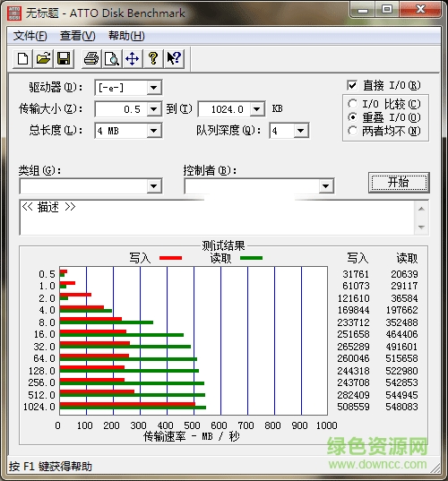The image size is (448, 481).
Task: Select the 两者均不 radio button
Action: 352,131
